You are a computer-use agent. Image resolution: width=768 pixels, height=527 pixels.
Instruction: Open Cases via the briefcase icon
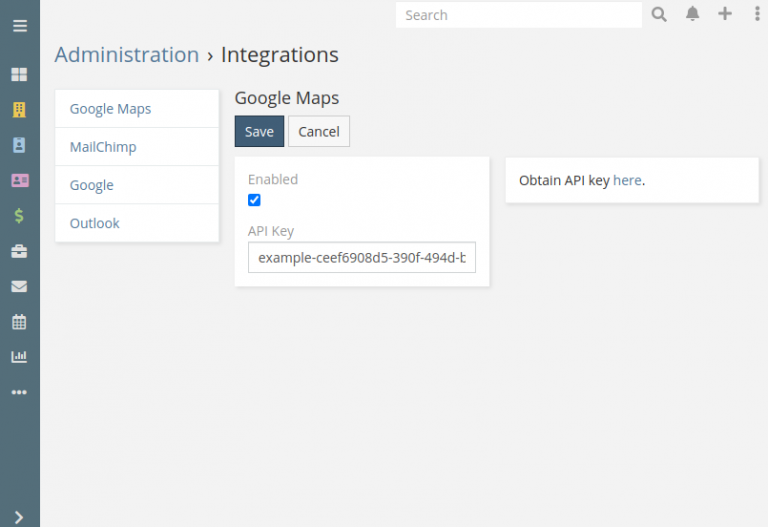19,252
